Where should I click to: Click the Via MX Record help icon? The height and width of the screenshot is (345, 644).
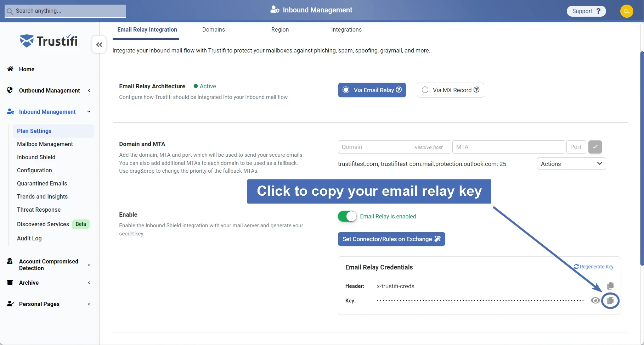click(x=476, y=90)
